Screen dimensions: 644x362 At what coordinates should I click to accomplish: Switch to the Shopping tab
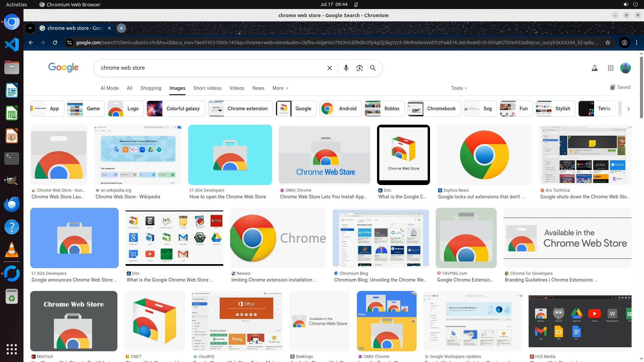pos(151,88)
